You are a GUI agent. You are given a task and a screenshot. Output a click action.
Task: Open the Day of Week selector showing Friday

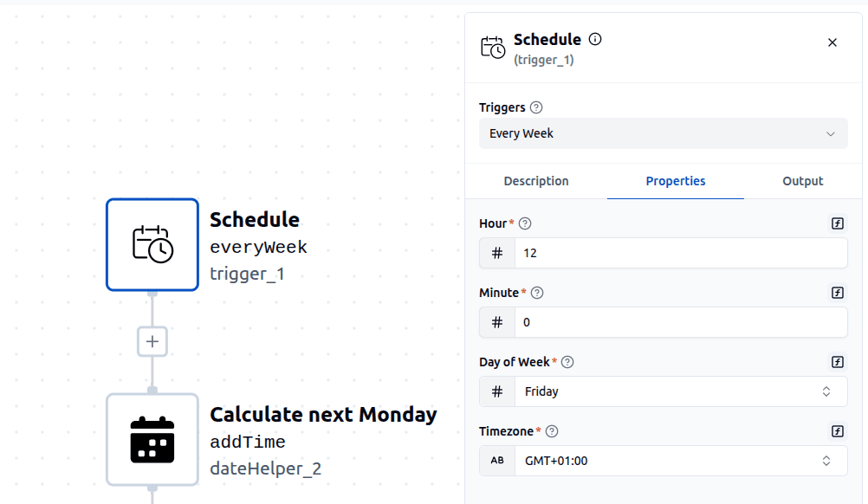683,391
